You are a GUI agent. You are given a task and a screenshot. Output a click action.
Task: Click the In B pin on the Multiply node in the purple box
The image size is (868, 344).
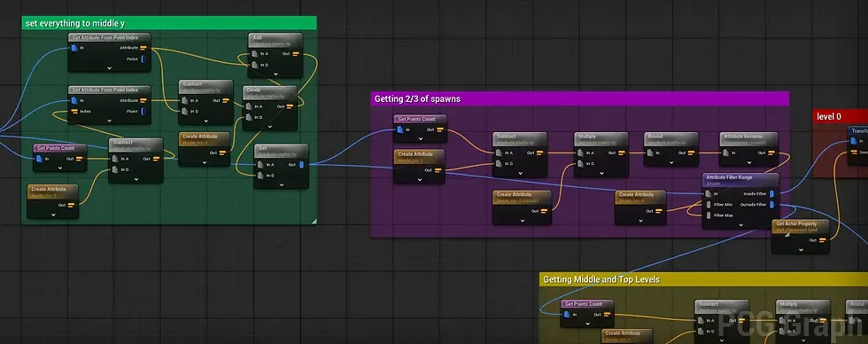(x=579, y=163)
